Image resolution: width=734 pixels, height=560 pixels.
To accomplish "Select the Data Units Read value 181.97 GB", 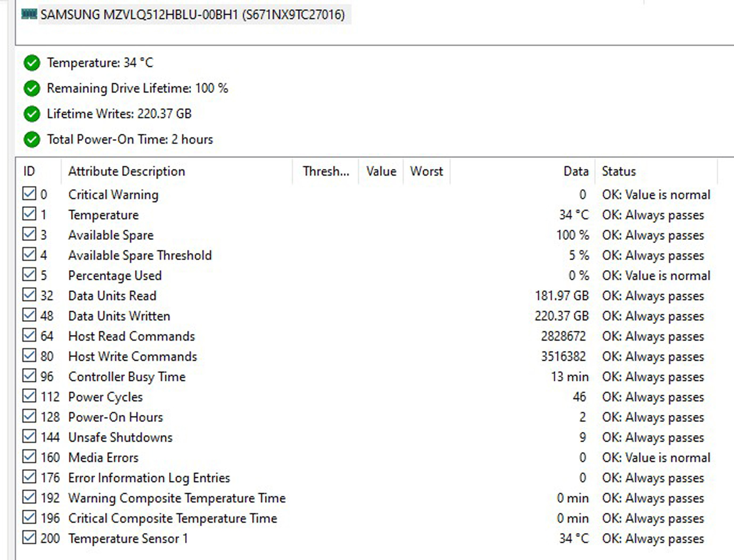I will (562, 296).
